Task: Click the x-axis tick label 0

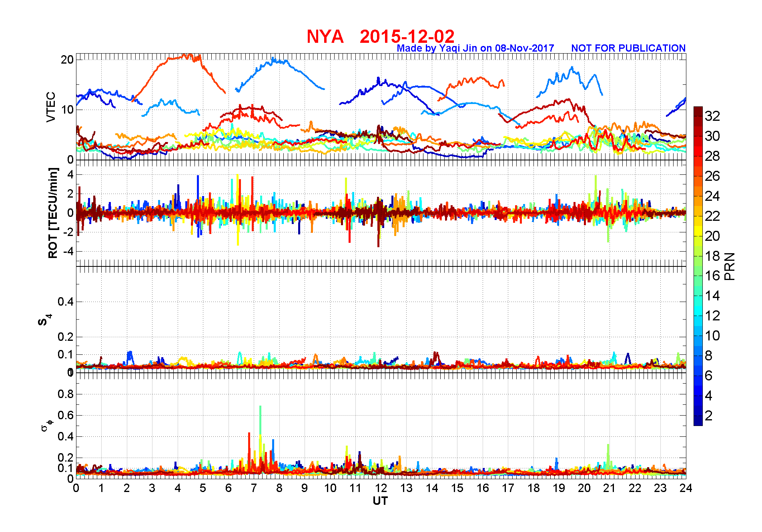Action: pyautogui.click(x=76, y=488)
